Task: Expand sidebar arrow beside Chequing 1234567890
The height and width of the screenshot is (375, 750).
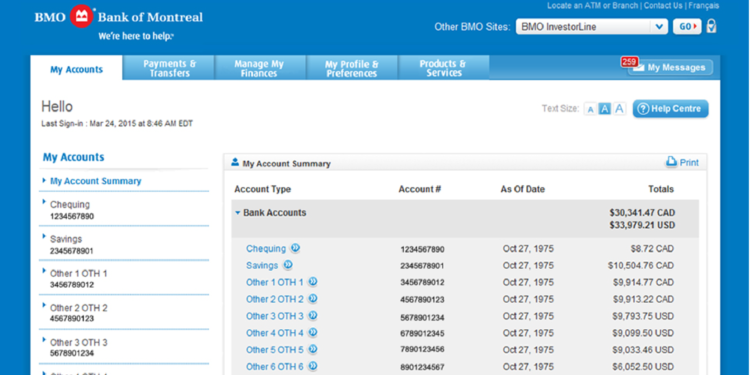Action: [44, 202]
